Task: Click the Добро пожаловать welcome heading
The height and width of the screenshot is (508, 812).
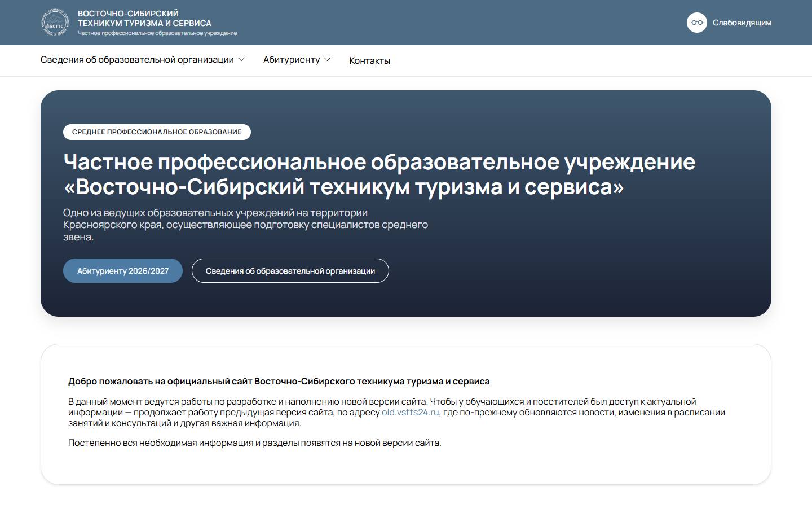Action: [x=279, y=381]
